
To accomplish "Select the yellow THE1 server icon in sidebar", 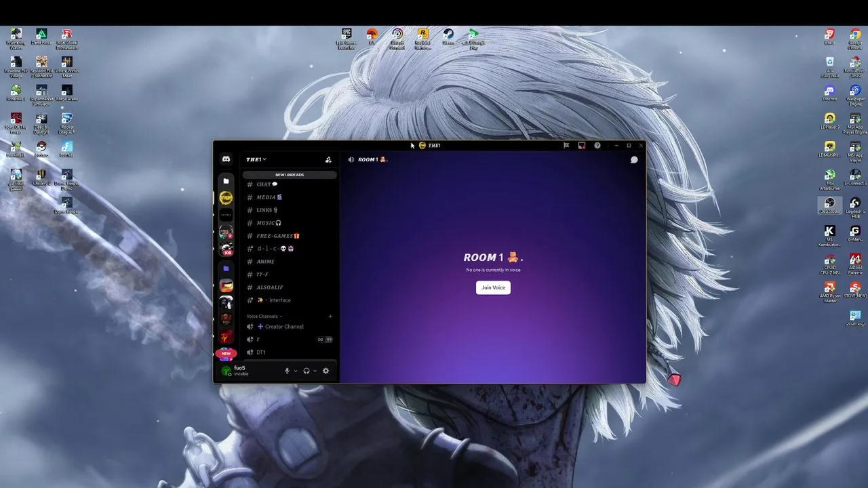I will [226, 198].
